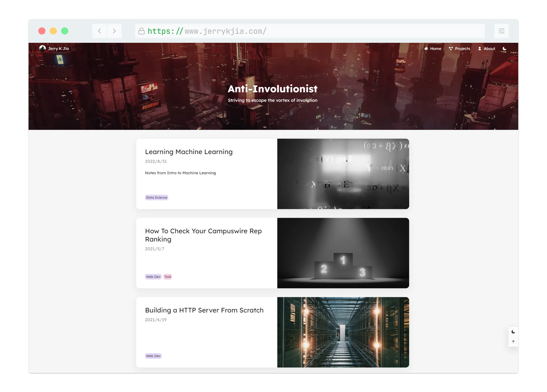This screenshot has height=392, width=547.
Task: Open the Campuswire Rep Ranking post title
Action: [203, 235]
